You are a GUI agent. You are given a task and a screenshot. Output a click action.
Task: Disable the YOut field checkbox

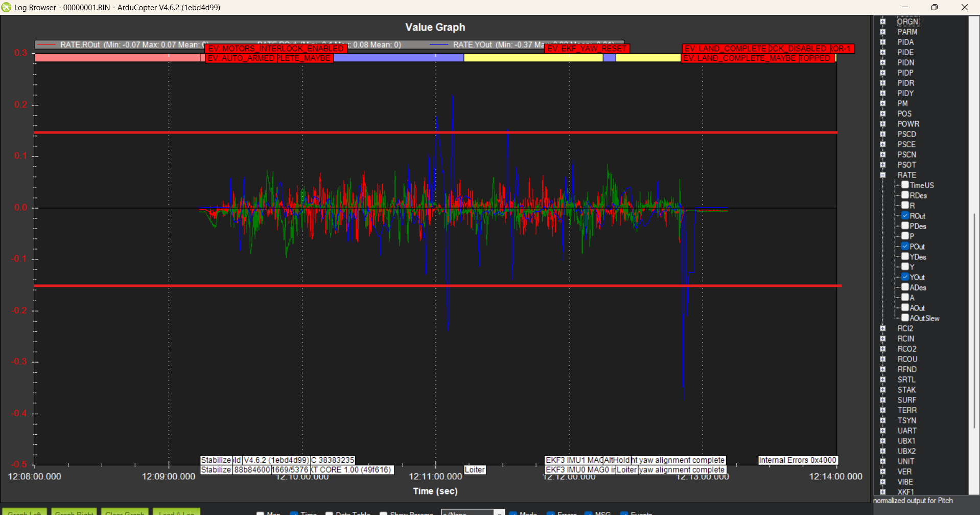905,277
